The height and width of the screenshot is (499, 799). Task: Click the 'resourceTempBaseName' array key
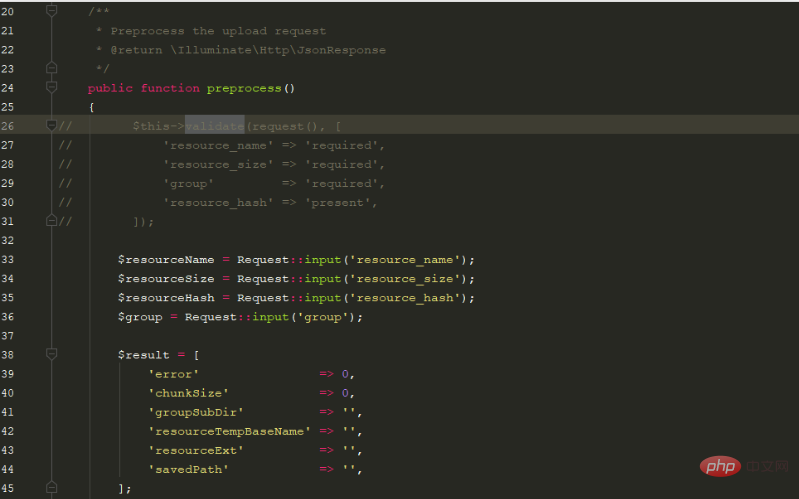point(229,431)
